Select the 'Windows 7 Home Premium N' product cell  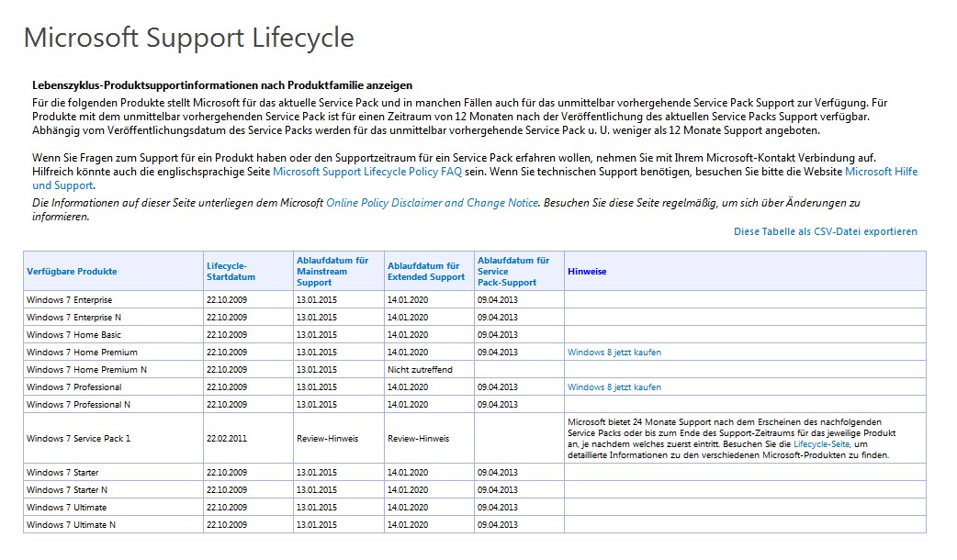pyautogui.click(x=114, y=369)
